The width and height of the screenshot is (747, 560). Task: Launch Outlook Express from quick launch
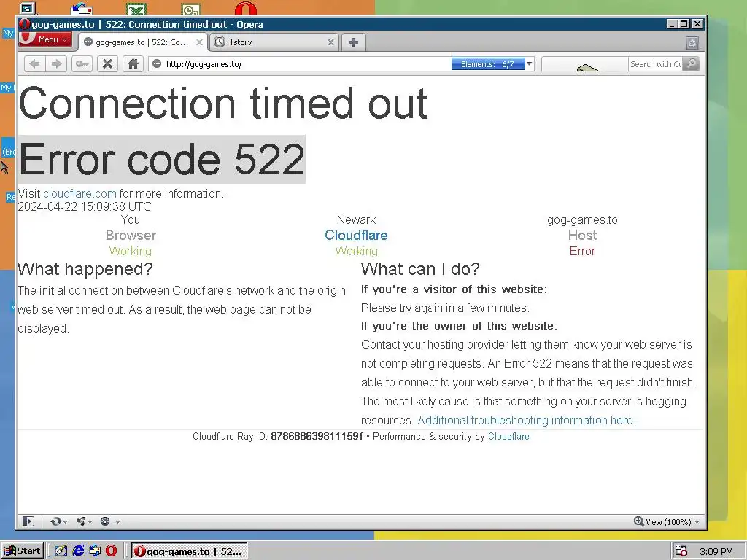point(95,551)
